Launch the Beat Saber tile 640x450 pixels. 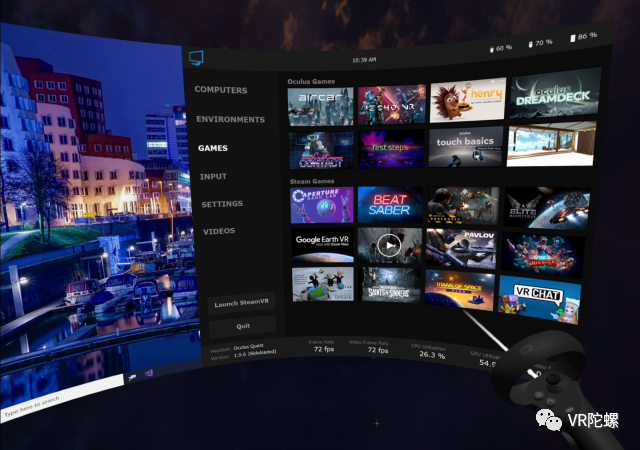click(390, 205)
